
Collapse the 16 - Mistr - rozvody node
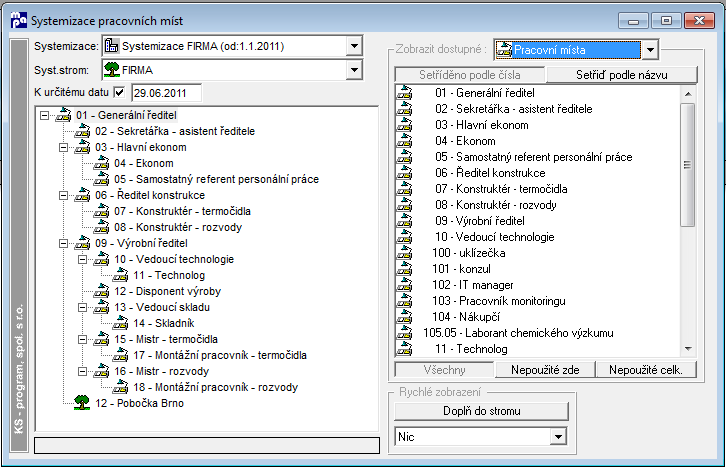tap(82, 371)
